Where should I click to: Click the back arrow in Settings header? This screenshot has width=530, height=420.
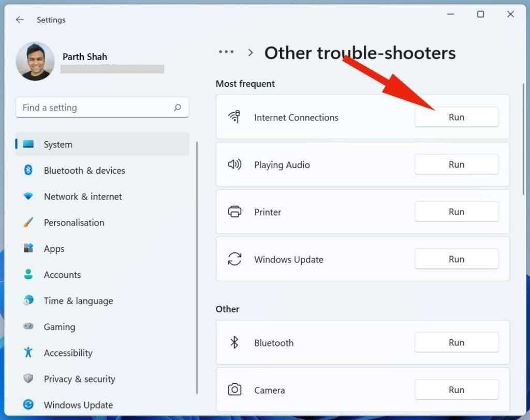pyautogui.click(x=20, y=20)
